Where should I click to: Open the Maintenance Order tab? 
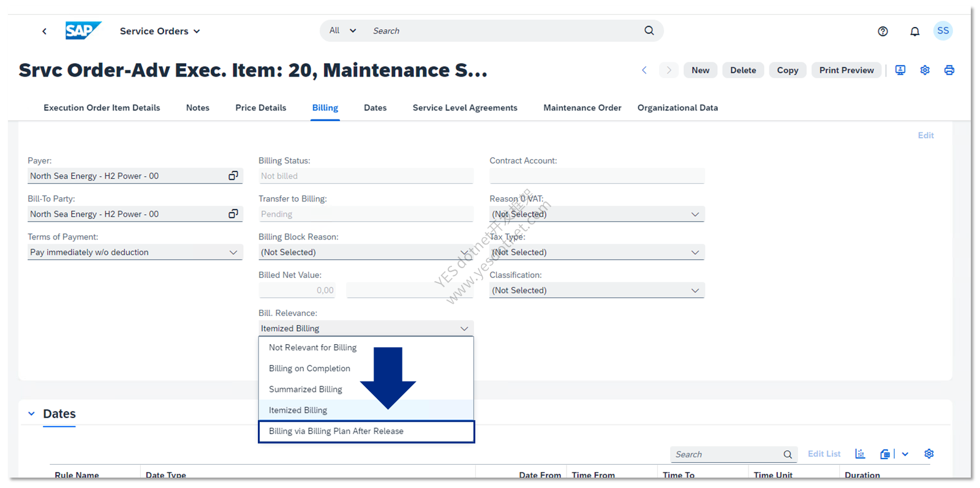pos(582,108)
